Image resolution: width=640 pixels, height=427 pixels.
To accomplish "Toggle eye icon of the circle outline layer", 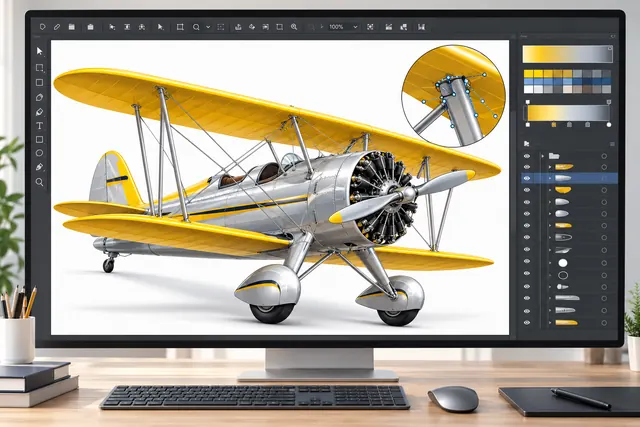I will click(527, 274).
